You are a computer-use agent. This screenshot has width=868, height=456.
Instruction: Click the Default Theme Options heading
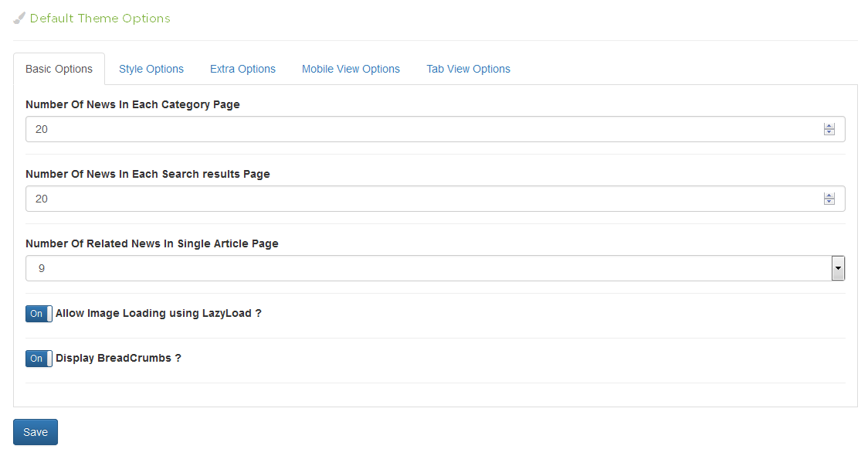[100, 18]
